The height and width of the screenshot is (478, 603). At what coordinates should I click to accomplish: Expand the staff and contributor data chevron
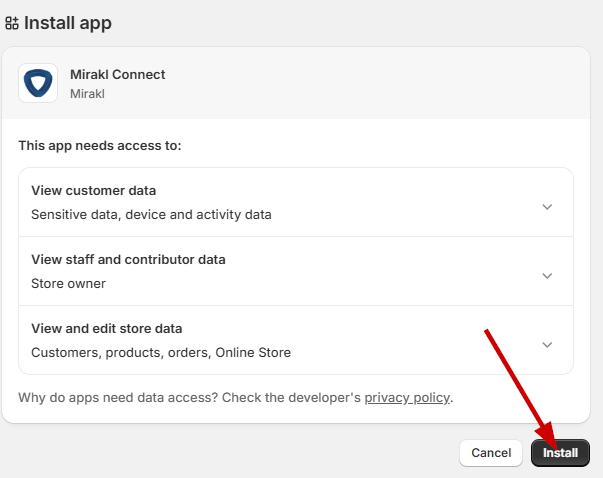coord(547,276)
